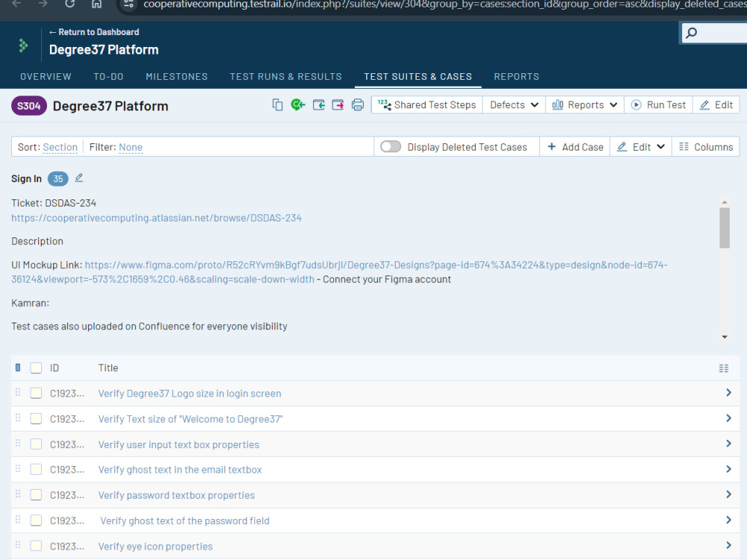Click the description scroll down arrow
This screenshot has width=747, height=560.
725,337
